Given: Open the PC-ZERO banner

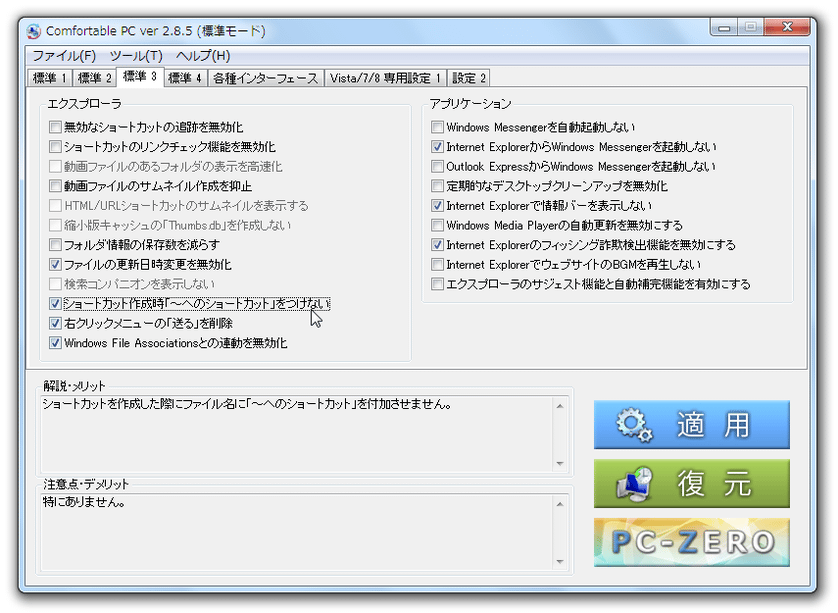Looking at the screenshot, I should (x=692, y=542).
